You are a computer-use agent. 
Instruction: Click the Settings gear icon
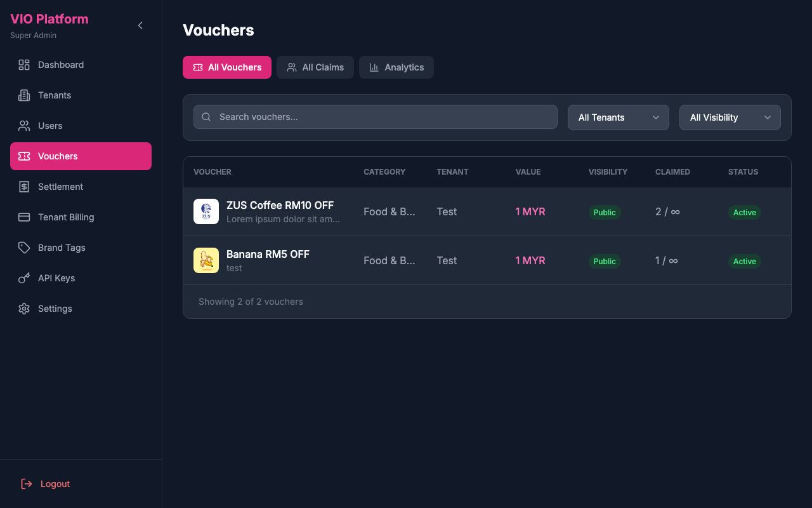click(23, 308)
